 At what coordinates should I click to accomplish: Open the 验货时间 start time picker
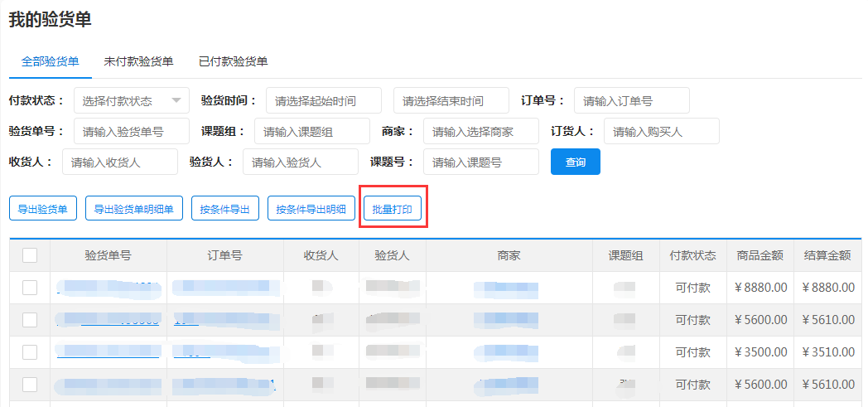(323, 100)
